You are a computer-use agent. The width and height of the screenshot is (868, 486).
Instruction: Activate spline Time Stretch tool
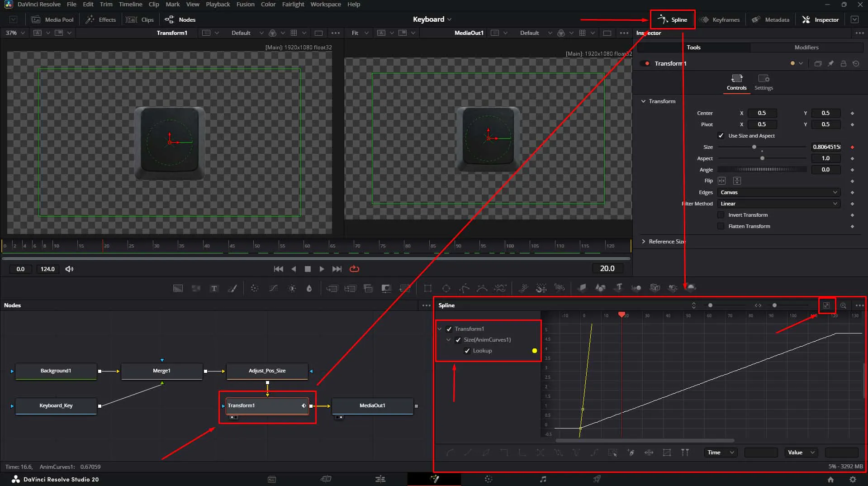point(649,453)
